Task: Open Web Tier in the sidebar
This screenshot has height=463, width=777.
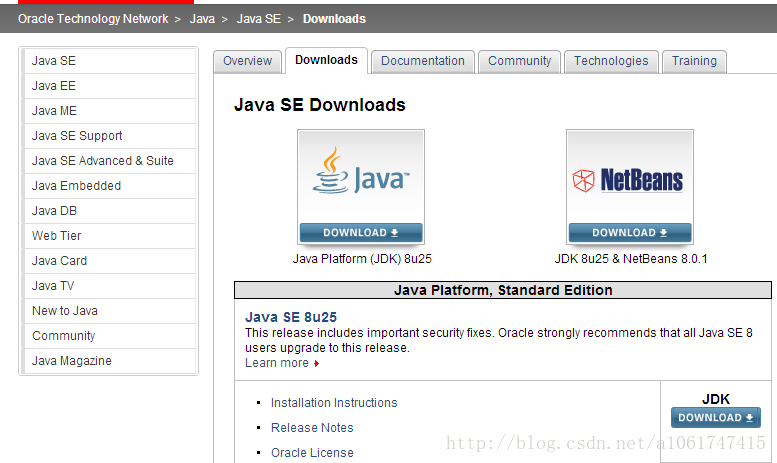Action: click(110, 236)
